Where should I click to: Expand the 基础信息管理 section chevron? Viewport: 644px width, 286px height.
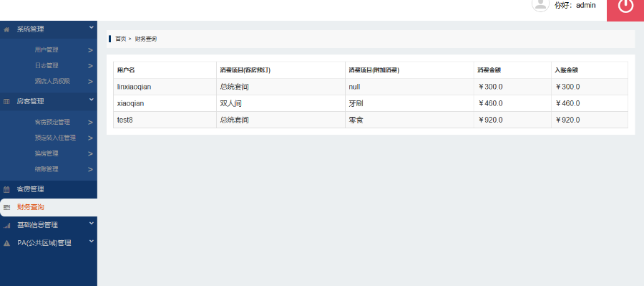[91, 224]
